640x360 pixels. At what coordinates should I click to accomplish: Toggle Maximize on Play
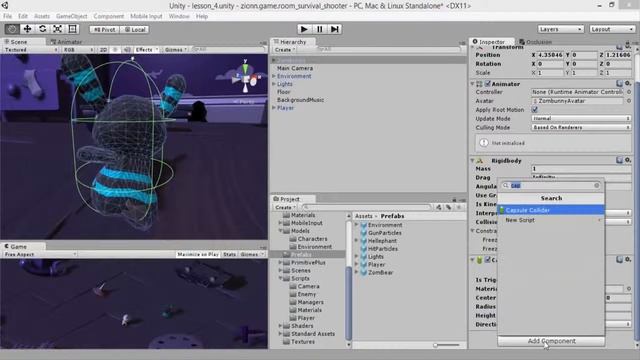pos(198,254)
